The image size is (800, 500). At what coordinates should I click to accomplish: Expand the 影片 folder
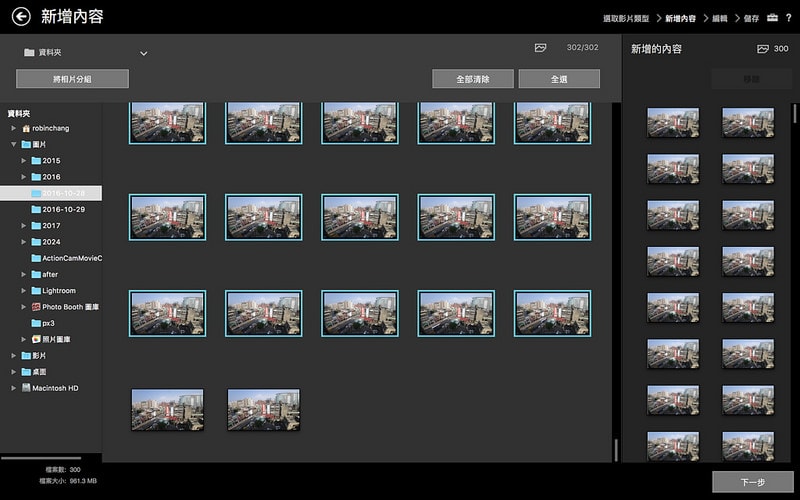pos(14,356)
